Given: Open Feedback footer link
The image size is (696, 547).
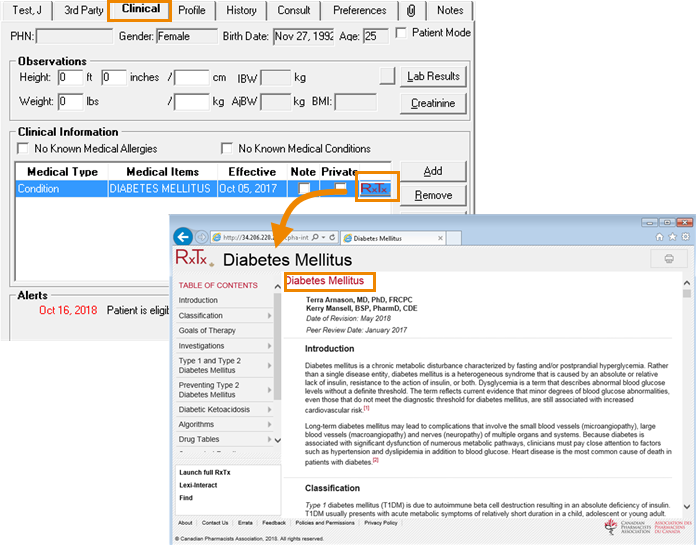Looking at the screenshot, I should tap(274, 523).
